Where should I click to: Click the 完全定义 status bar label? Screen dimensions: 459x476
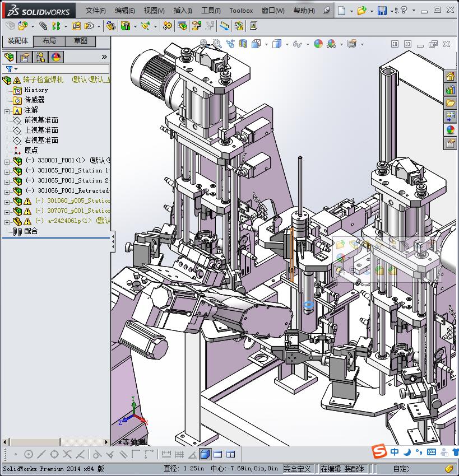(297, 469)
